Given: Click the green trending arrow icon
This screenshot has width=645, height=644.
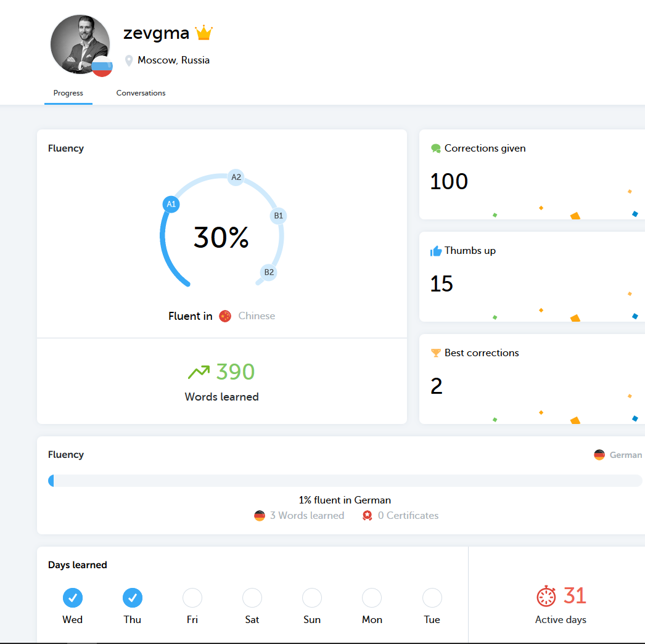Looking at the screenshot, I should coord(199,372).
